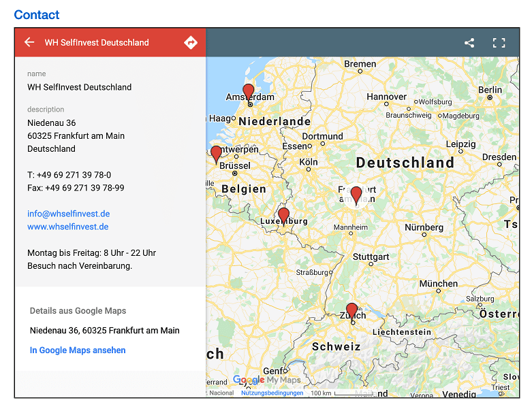
Task: Click the Salzburg city label on map
Action: [480, 299]
